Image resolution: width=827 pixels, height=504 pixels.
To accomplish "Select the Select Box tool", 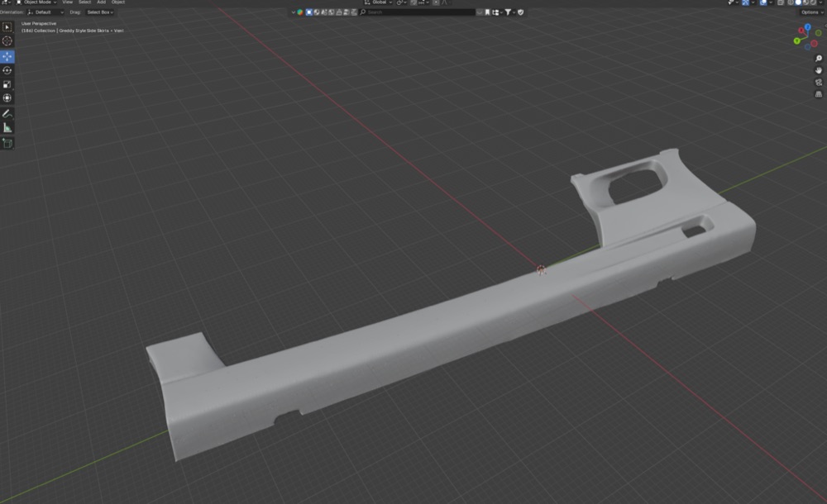I will [x=7, y=27].
